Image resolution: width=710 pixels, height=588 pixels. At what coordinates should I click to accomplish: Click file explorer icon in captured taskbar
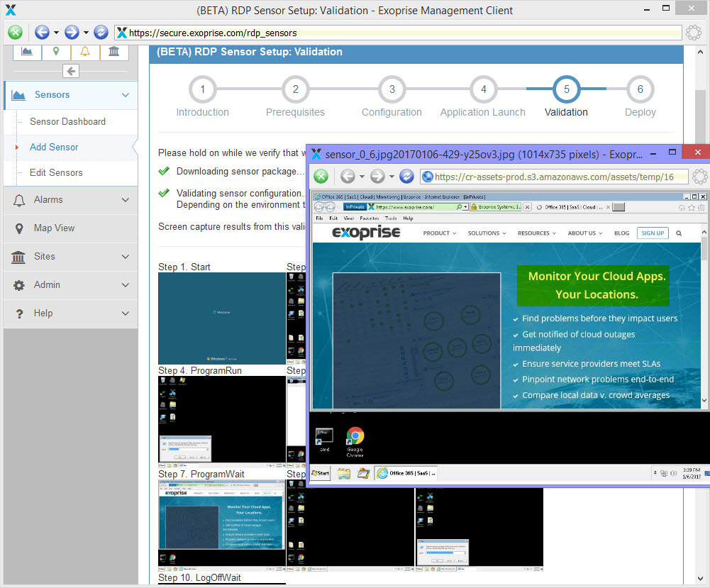point(344,474)
